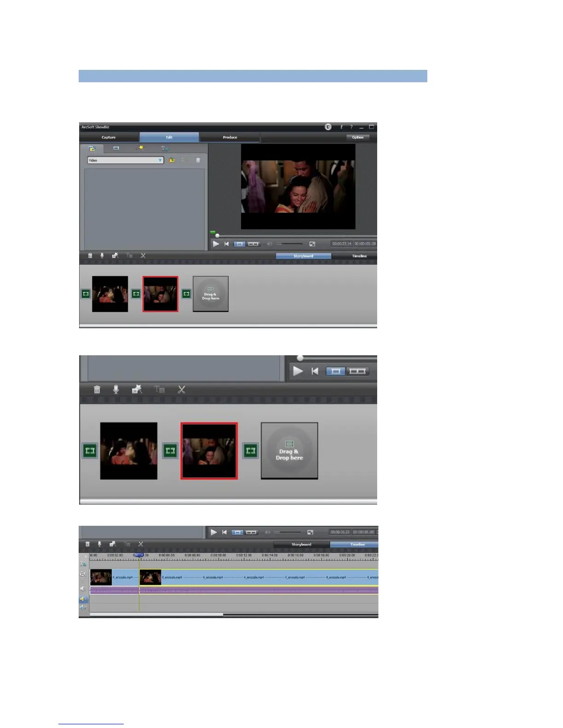The width and height of the screenshot is (563, 728).
Task: Toggle the audio 1 track speaker icon
Action: pyautogui.click(x=83, y=599)
